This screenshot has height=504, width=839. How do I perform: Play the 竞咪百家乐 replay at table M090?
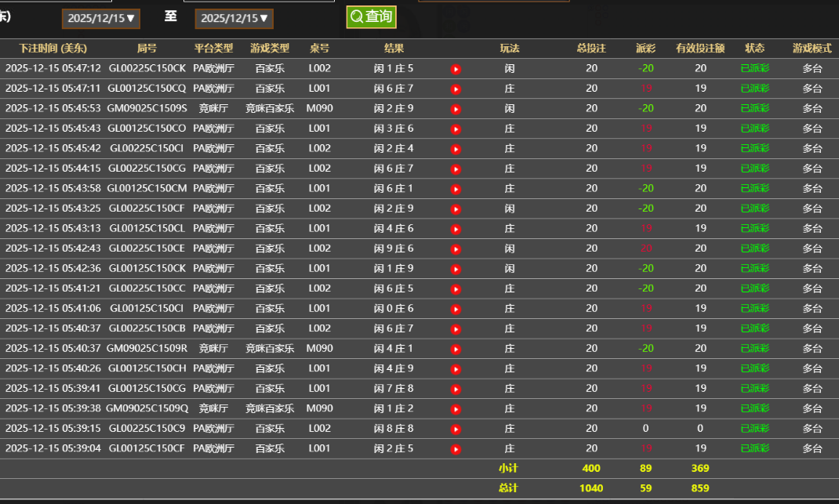click(456, 108)
